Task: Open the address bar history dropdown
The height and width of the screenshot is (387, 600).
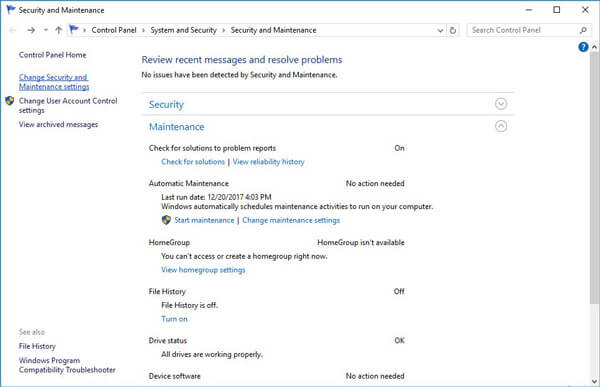Action: click(x=440, y=30)
